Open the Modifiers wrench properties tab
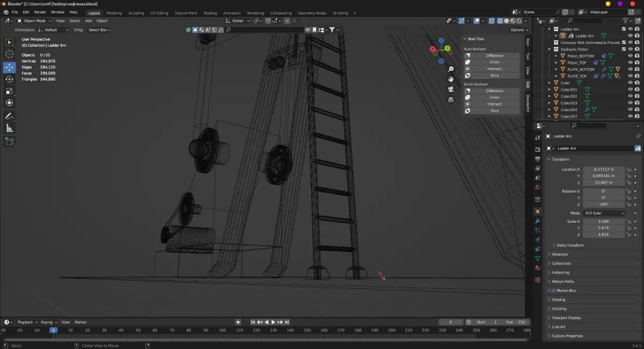644x349 pixels. pos(538,221)
